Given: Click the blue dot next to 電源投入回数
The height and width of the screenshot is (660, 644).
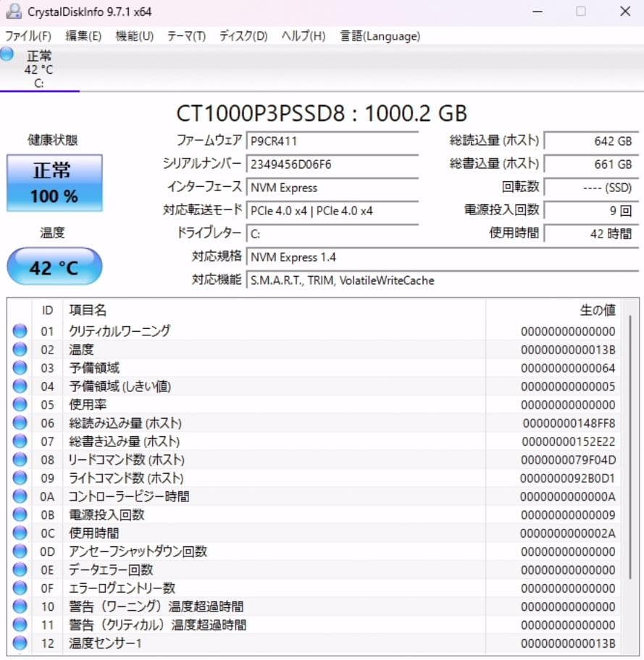Looking at the screenshot, I should tap(20, 514).
